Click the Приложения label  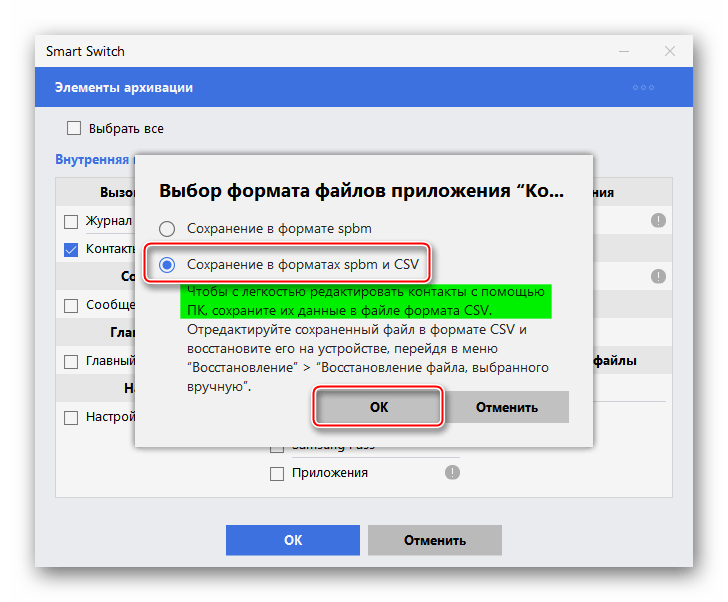coord(330,473)
